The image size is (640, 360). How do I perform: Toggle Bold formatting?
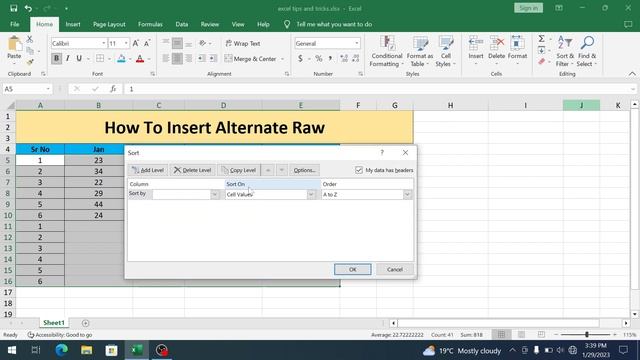point(56,59)
